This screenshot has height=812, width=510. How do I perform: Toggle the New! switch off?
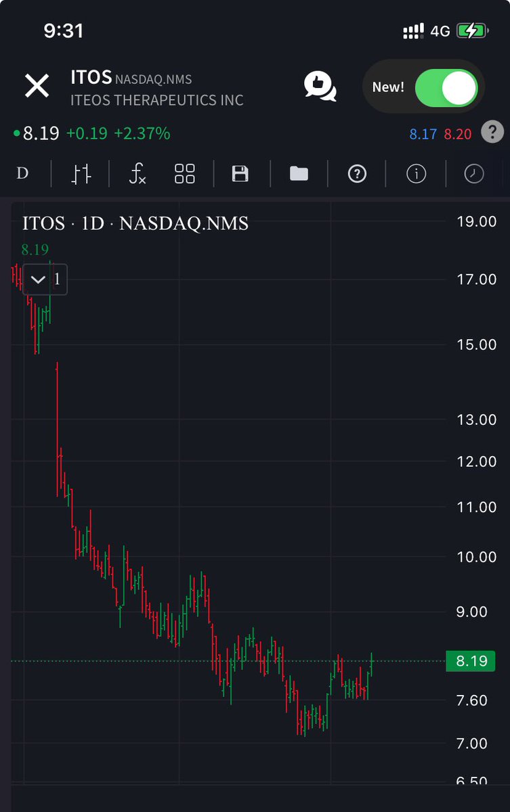tap(446, 87)
